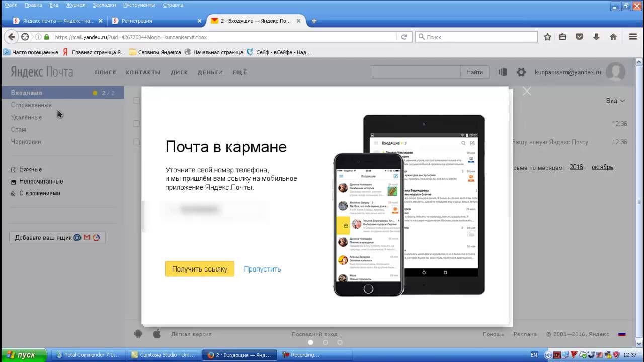Select the second carousel dot indicator
This screenshot has height=362, width=644.
tap(325, 342)
